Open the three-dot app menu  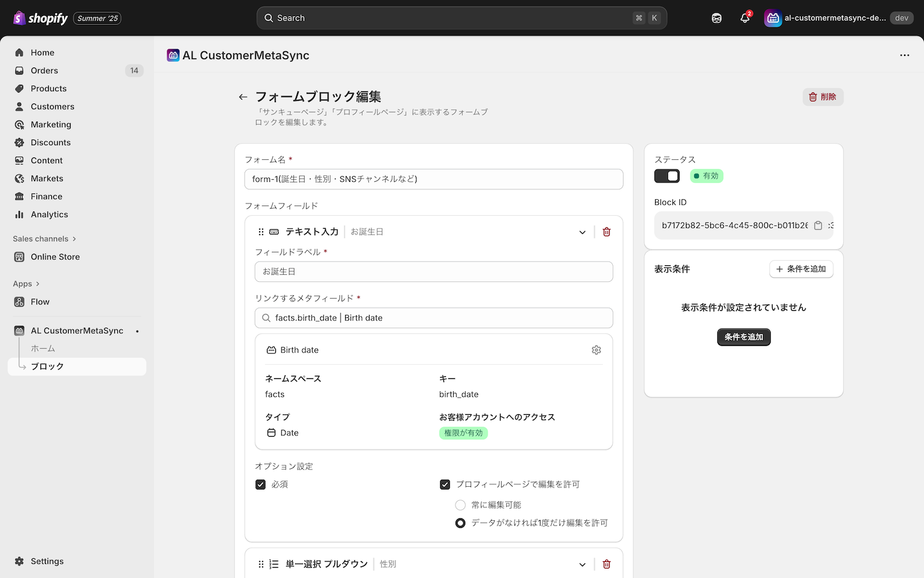click(904, 55)
